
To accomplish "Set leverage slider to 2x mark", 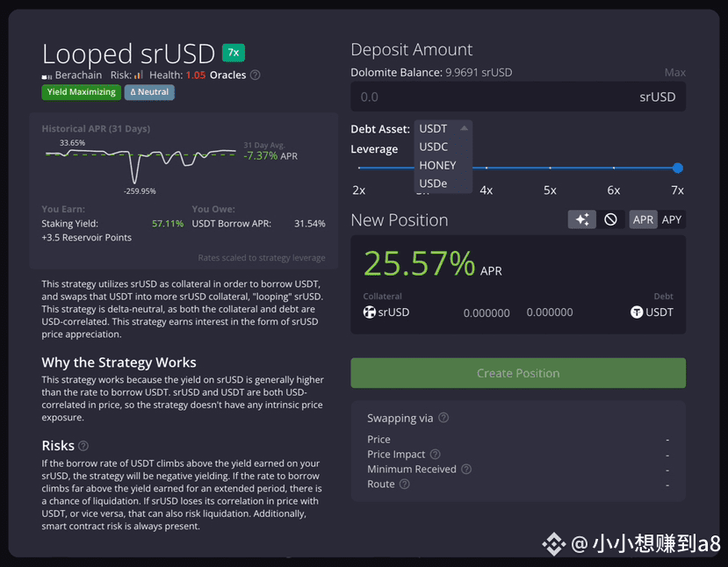I will pyautogui.click(x=359, y=168).
